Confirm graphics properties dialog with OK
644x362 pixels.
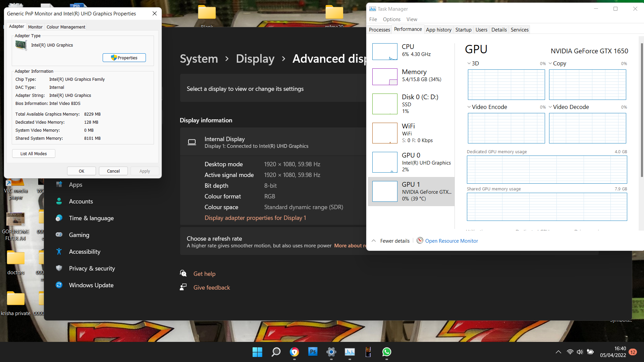point(82,171)
